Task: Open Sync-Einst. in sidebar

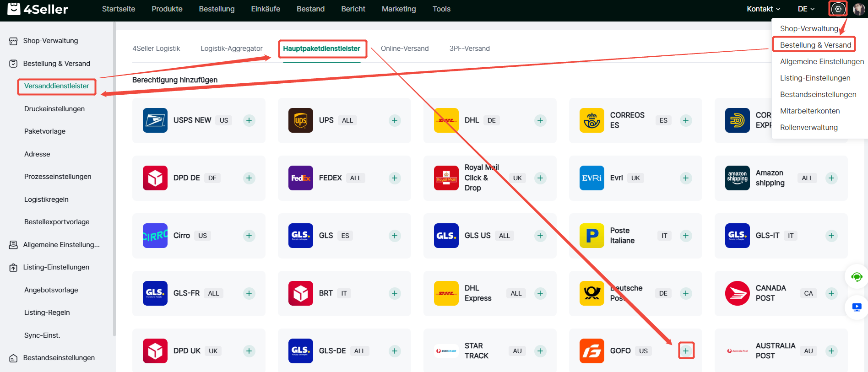Action: pyautogui.click(x=42, y=335)
